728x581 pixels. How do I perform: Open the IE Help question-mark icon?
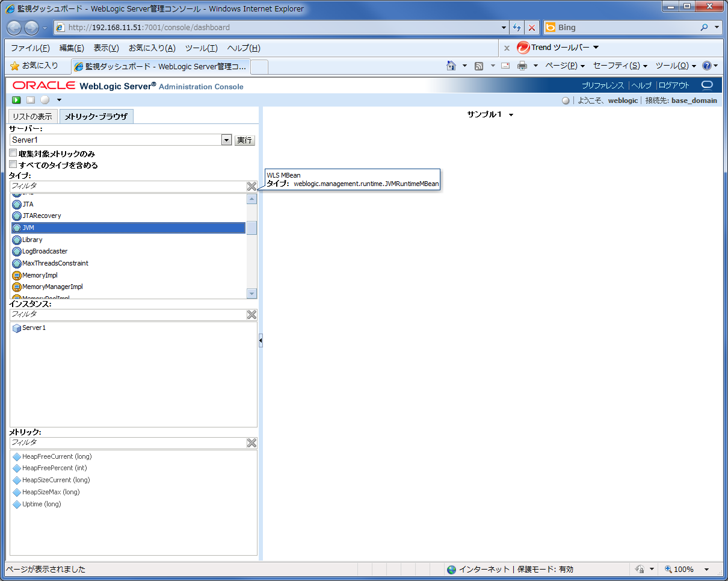[x=707, y=66]
